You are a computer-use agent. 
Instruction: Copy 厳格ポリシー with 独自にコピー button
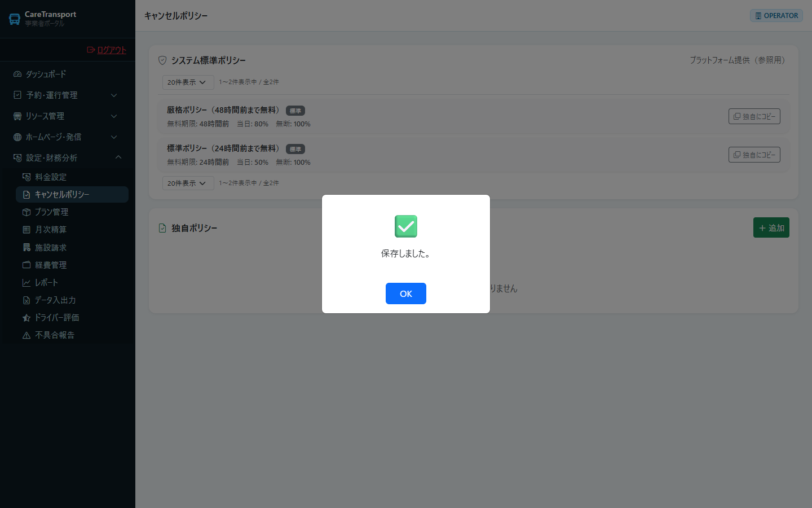tap(754, 116)
